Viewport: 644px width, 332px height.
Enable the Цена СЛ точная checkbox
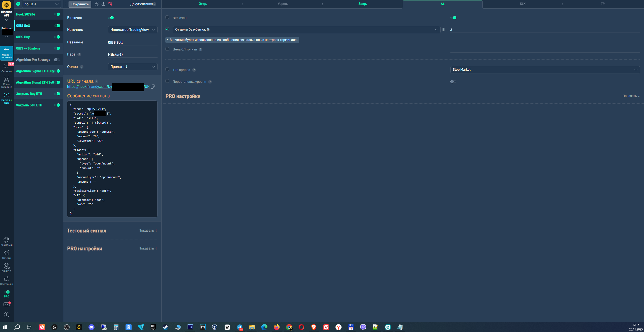167,49
